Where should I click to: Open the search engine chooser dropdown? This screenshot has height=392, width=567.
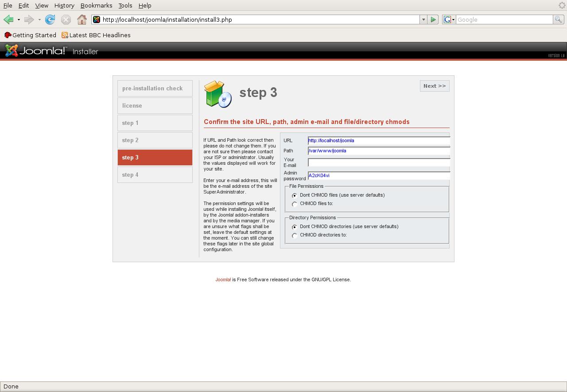pyautogui.click(x=453, y=19)
